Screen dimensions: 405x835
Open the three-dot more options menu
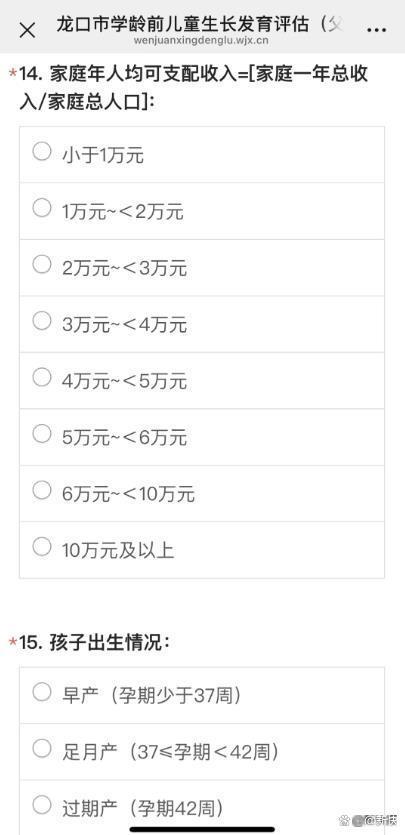click(376, 30)
